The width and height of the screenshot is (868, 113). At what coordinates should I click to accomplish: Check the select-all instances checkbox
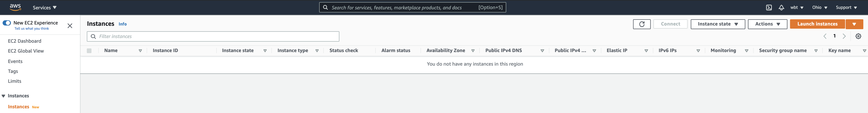89,51
